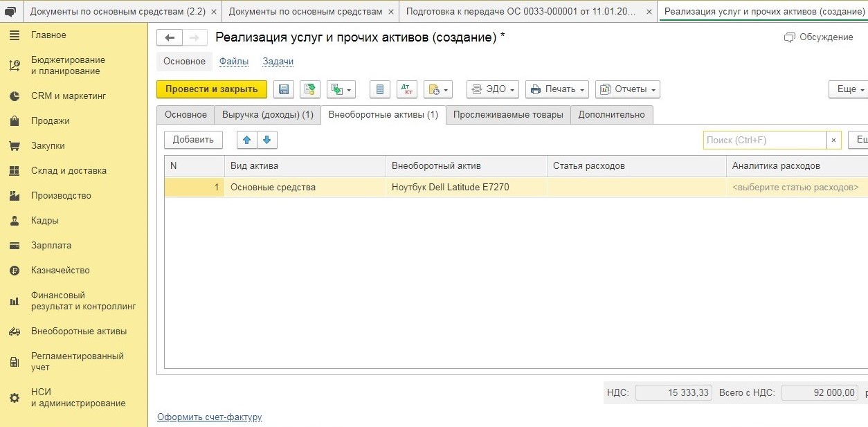Image resolution: width=868 pixels, height=427 pixels.
Task: Click the post document icon
Action: click(x=309, y=89)
